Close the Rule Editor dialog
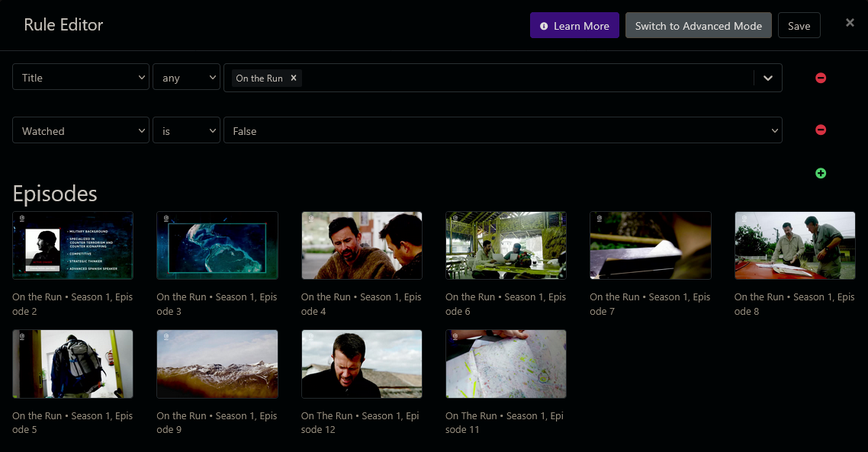Screen dimensions: 868x452 tap(850, 23)
